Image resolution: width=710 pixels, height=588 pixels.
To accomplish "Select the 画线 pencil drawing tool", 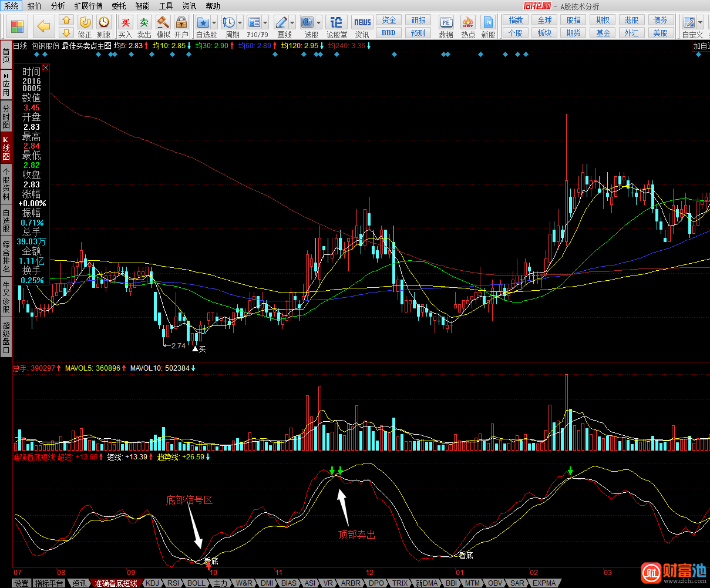I will (281, 22).
